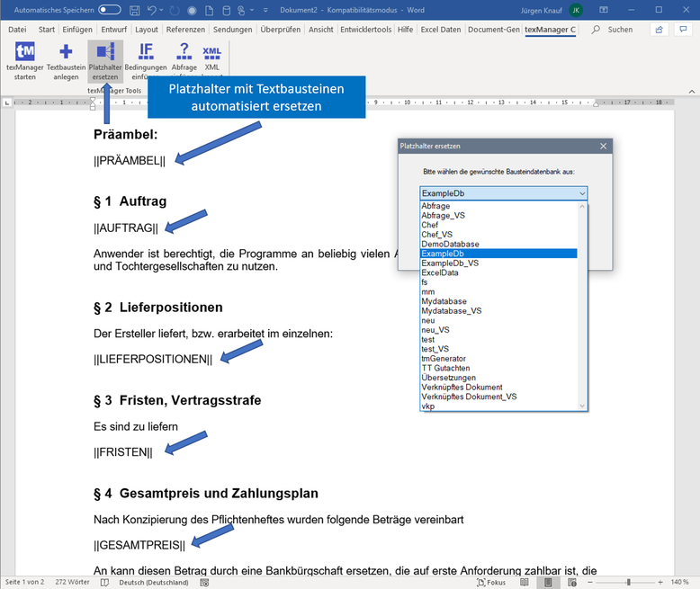700x589 pixels.
Task: Open touch mode dropdown arrow
Action: point(252,10)
